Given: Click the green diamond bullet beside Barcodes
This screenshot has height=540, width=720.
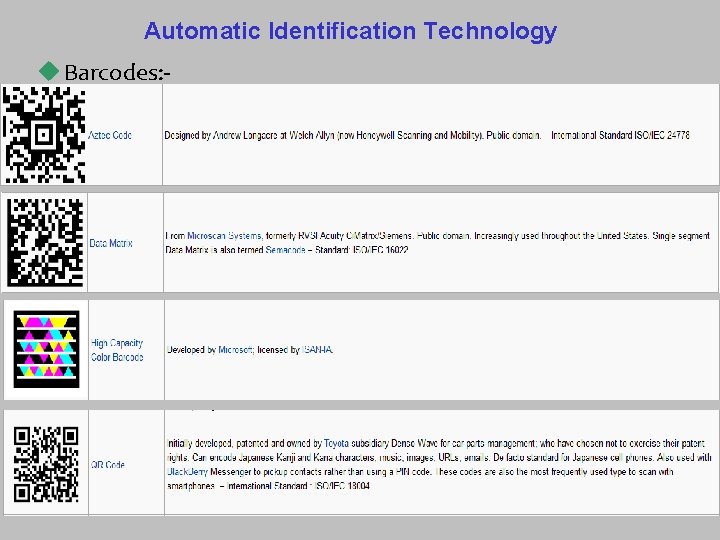Looking at the screenshot, I should (49, 71).
